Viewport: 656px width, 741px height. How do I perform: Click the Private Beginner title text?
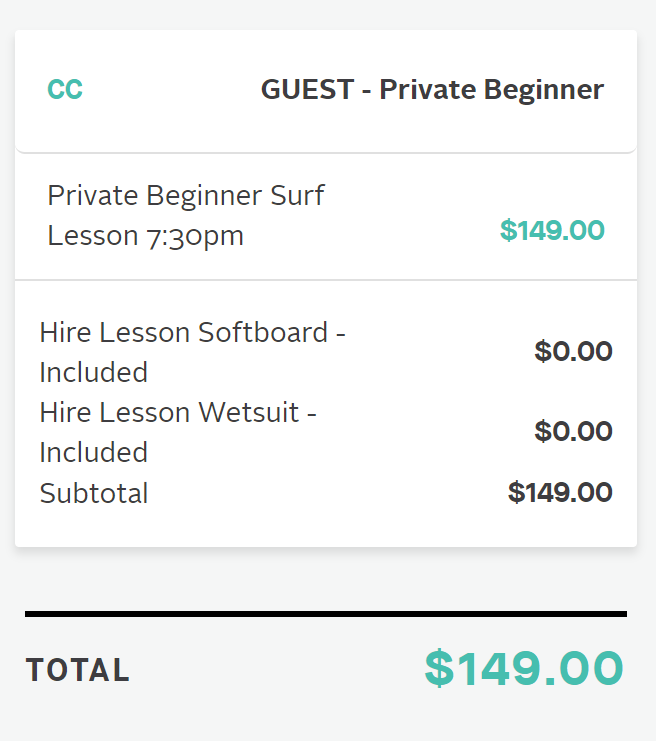click(x=492, y=90)
